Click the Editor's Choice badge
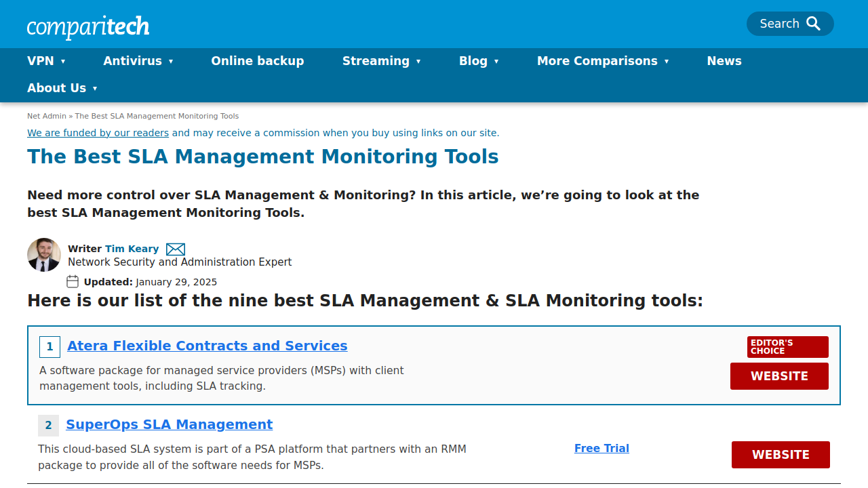 coord(788,347)
